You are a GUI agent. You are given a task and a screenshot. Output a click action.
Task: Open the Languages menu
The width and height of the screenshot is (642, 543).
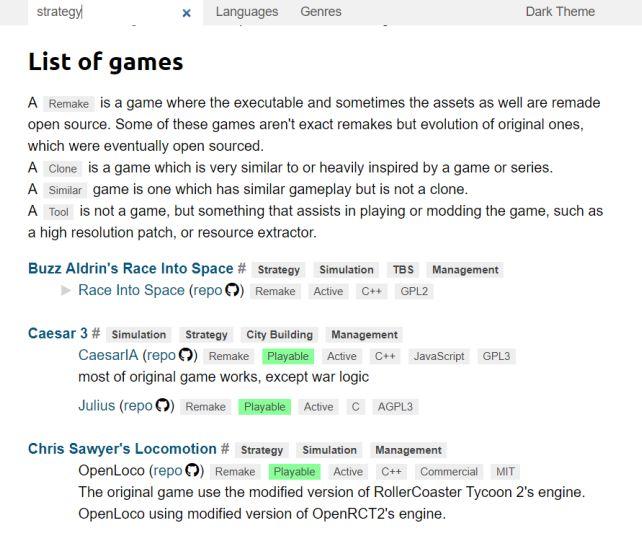point(247,12)
